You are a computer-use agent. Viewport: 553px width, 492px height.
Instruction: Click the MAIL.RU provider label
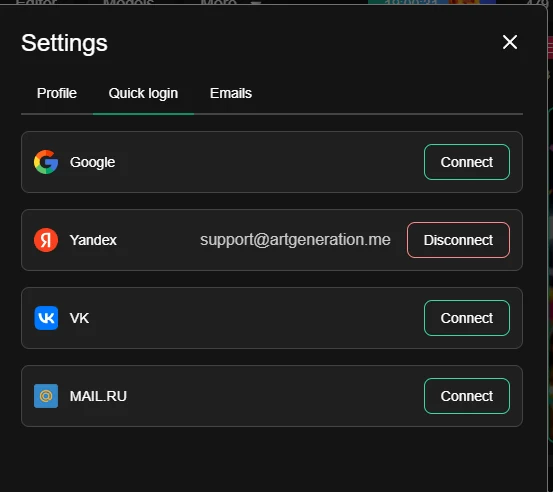coord(98,396)
